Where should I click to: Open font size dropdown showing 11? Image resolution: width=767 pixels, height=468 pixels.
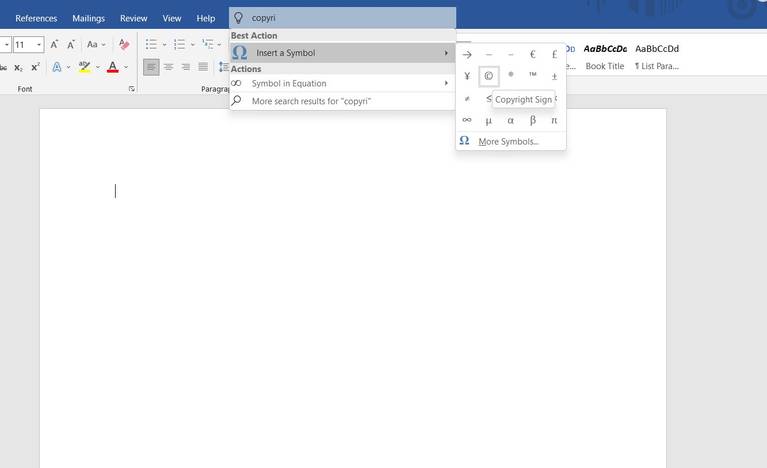point(39,45)
